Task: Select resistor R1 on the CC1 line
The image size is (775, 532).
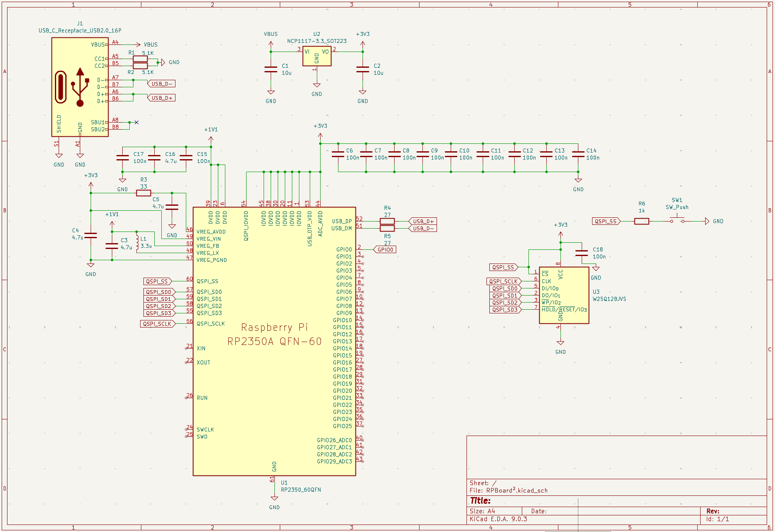Action: (x=140, y=59)
